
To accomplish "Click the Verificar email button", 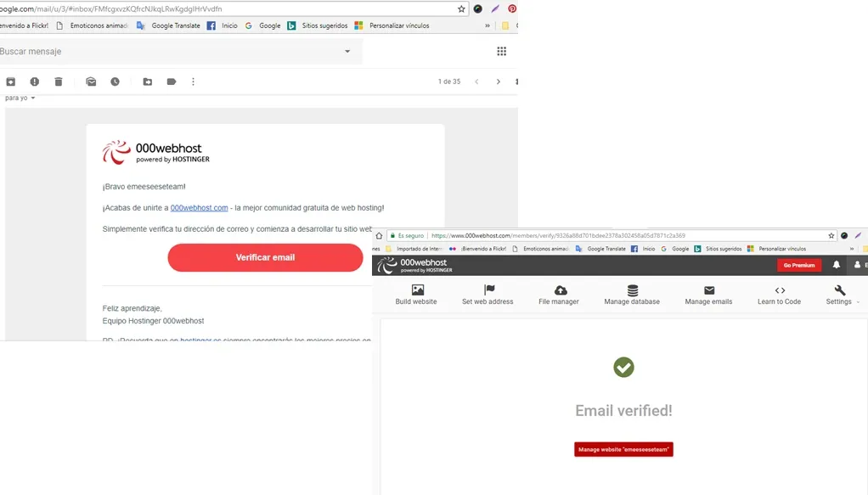I will click(265, 257).
